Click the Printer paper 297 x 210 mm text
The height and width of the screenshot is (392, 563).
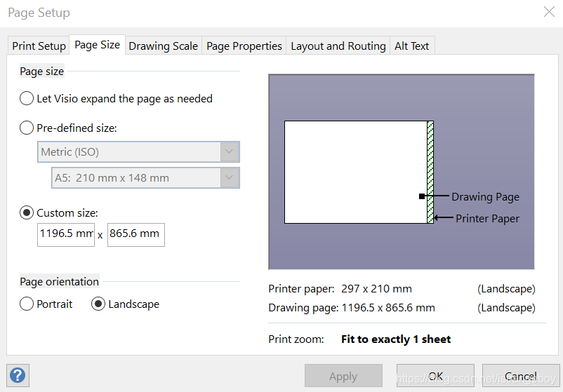[340, 288]
